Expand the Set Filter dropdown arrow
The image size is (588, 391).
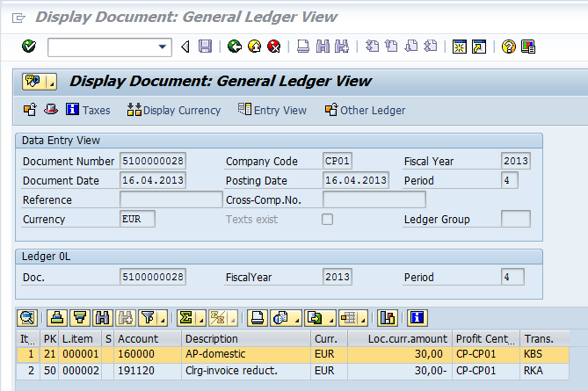163,318
